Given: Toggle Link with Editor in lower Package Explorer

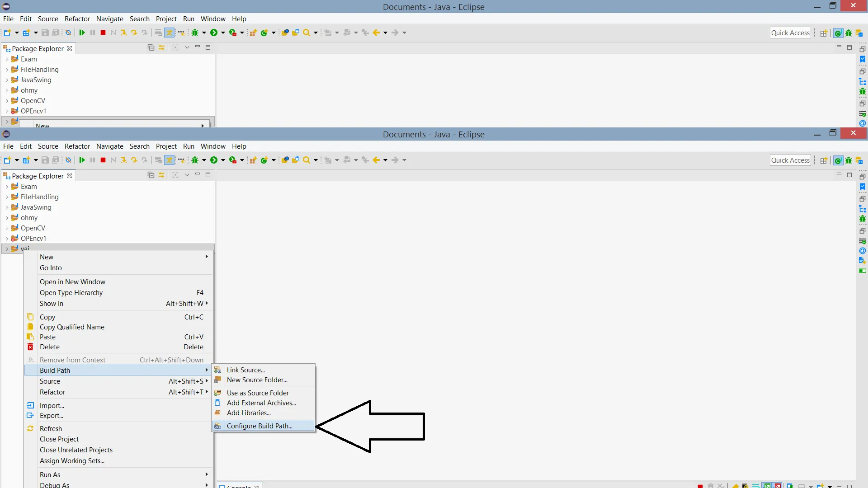Looking at the screenshot, I should pos(161,175).
